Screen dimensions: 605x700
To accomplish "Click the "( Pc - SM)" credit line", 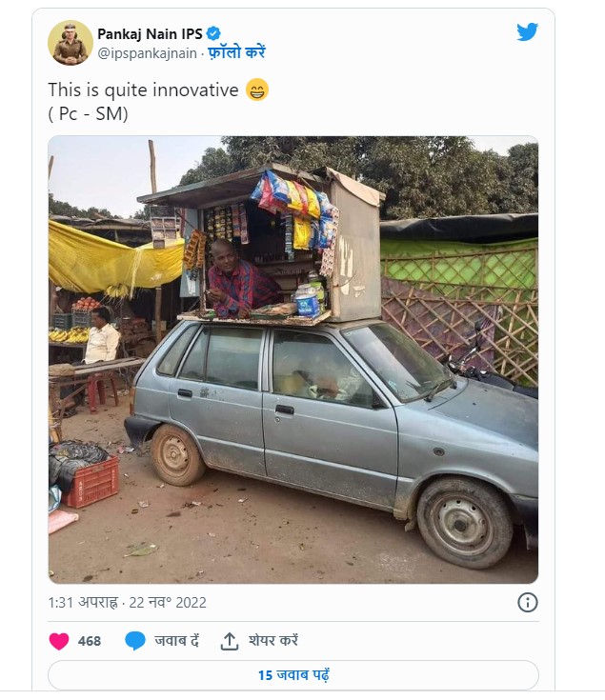I will pos(88,114).
